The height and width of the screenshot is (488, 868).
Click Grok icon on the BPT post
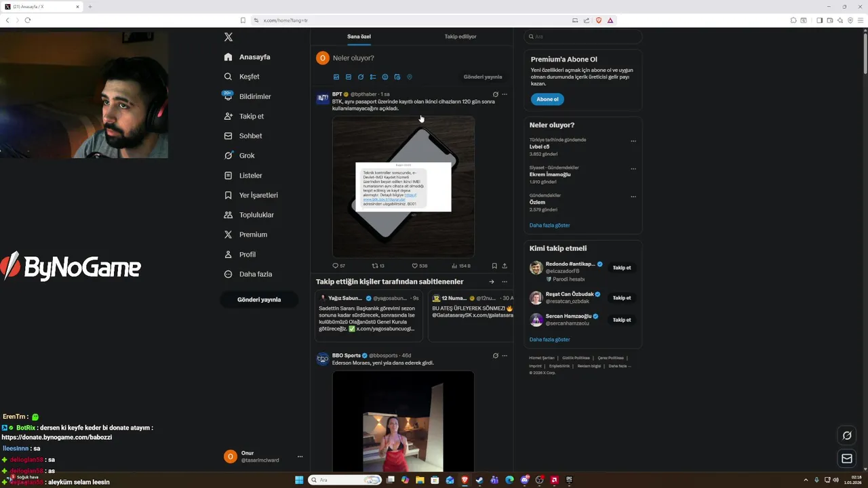pyautogui.click(x=495, y=94)
